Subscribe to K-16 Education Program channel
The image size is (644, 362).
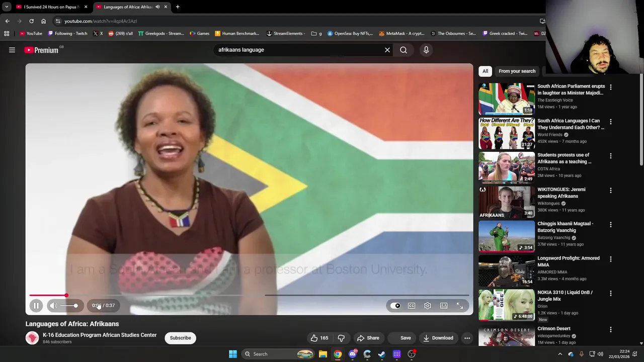coord(180,338)
